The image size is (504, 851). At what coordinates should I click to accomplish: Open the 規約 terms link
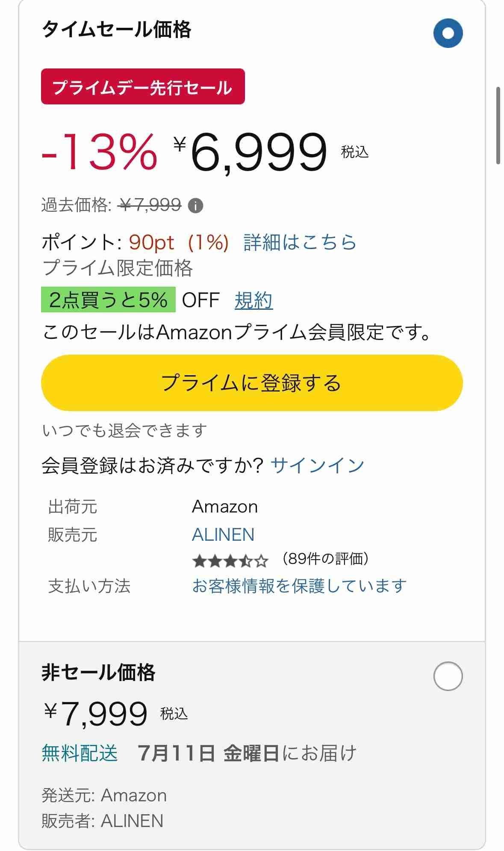253,300
